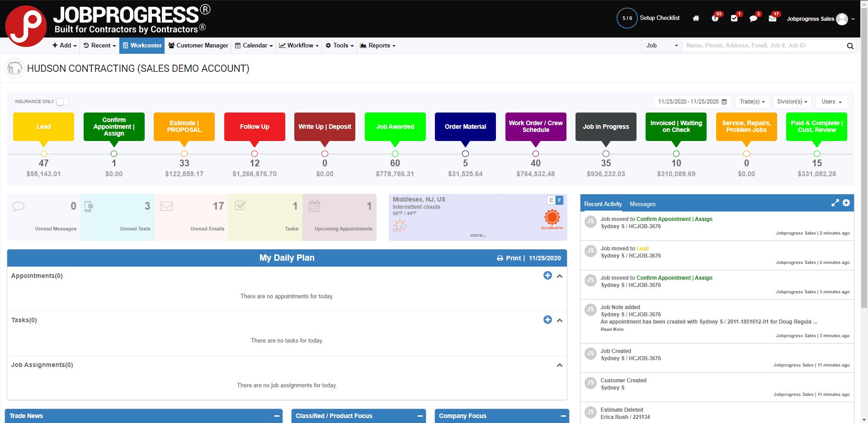The width and height of the screenshot is (868, 423).
Task: Open the Job search type dropdown
Action: (662, 46)
